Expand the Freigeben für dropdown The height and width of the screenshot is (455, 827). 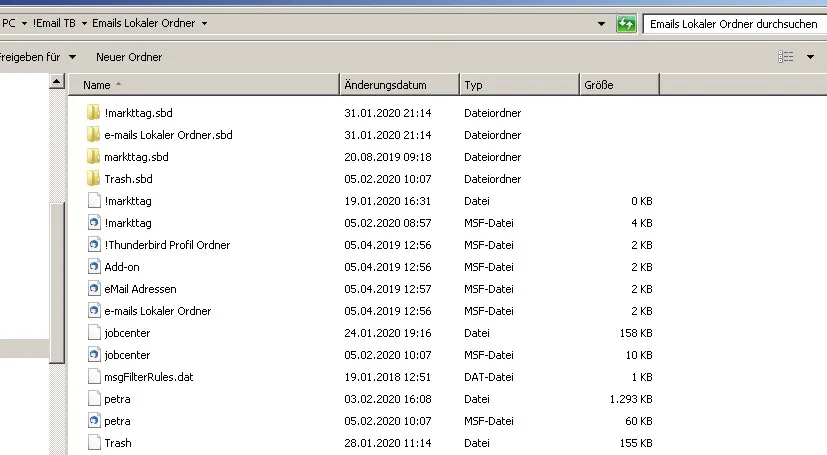[x=72, y=57]
